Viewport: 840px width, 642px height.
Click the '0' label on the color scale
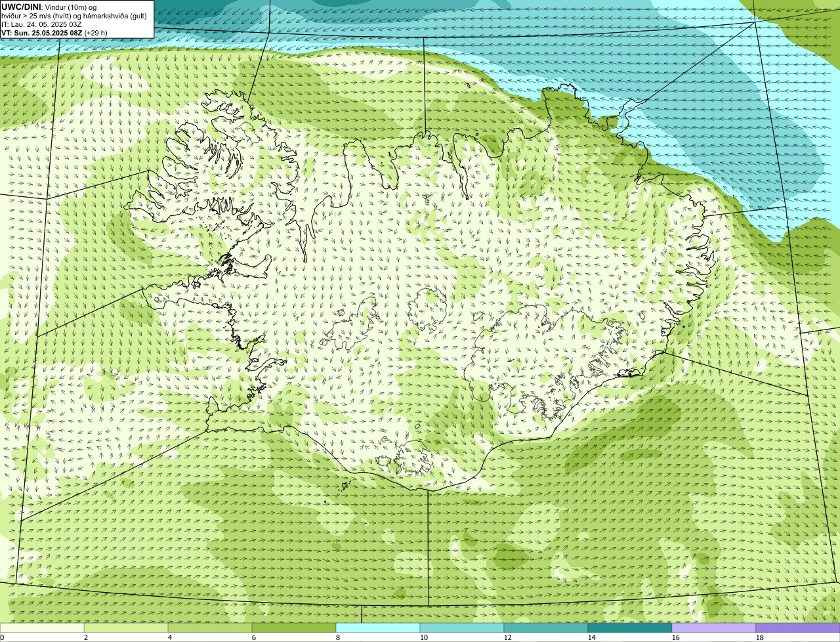(x=3, y=637)
